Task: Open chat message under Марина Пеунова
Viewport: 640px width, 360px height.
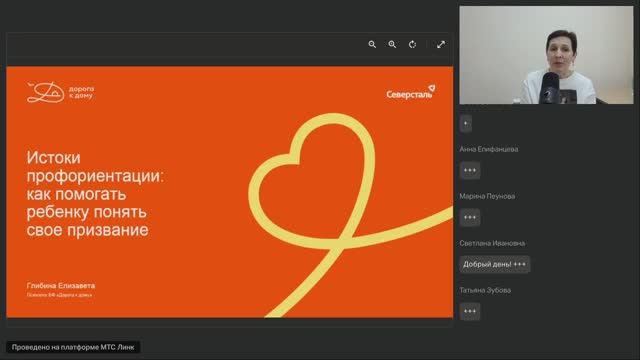Action: coord(470,217)
